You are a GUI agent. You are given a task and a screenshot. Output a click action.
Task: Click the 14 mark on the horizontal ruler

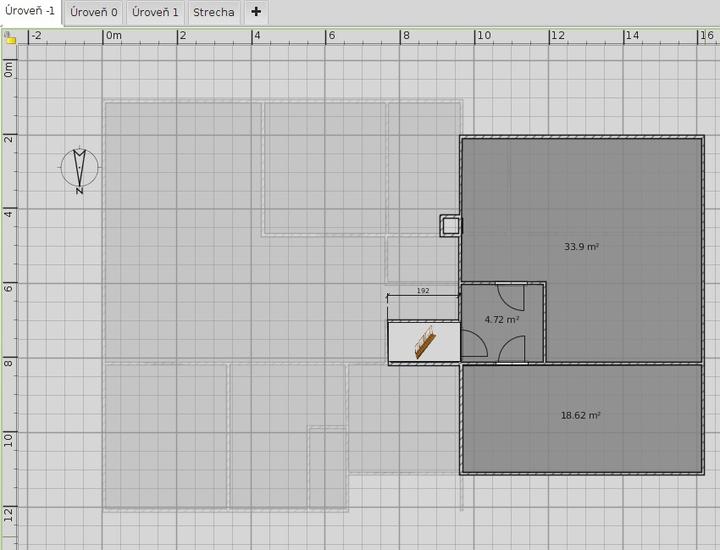(x=632, y=36)
